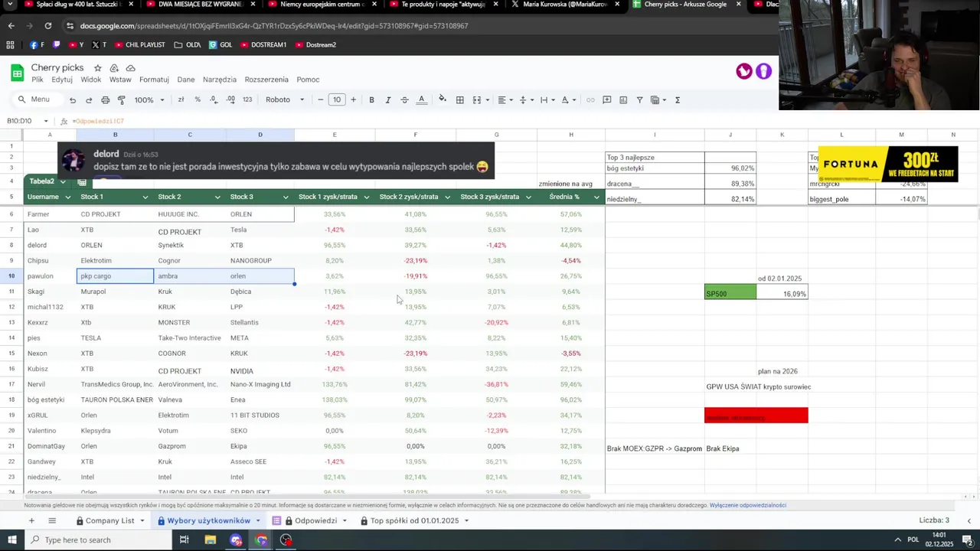Check cloud save status icon
This screenshot has width=980, height=551.
[x=131, y=68]
